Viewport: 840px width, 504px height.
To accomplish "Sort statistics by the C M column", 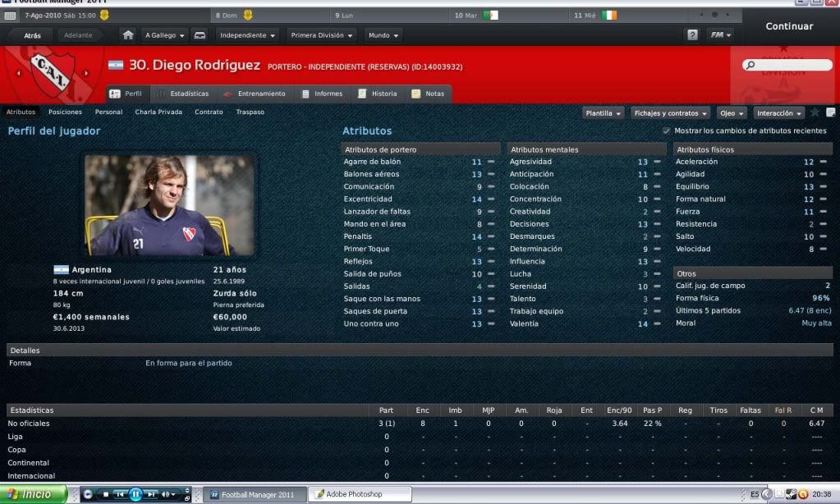I will [816, 410].
